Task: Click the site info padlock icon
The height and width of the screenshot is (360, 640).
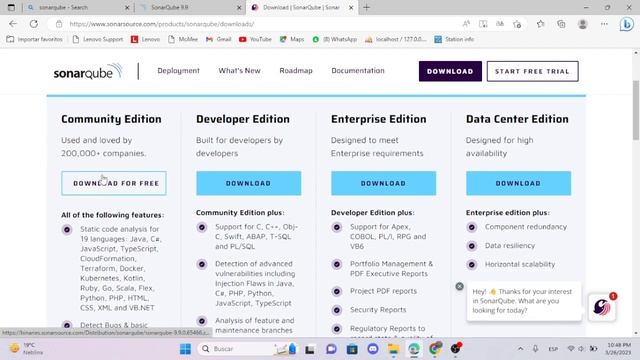Action: click(59, 24)
